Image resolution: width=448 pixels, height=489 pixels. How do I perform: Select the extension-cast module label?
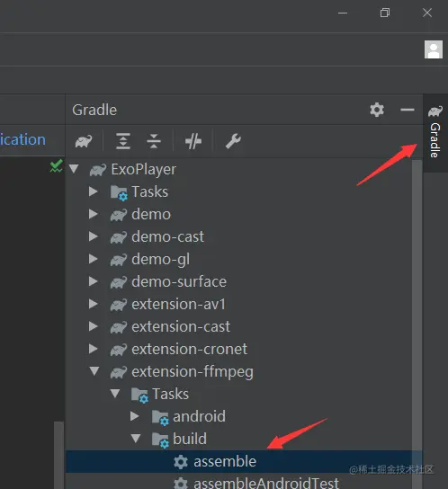[x=181, y=327]
